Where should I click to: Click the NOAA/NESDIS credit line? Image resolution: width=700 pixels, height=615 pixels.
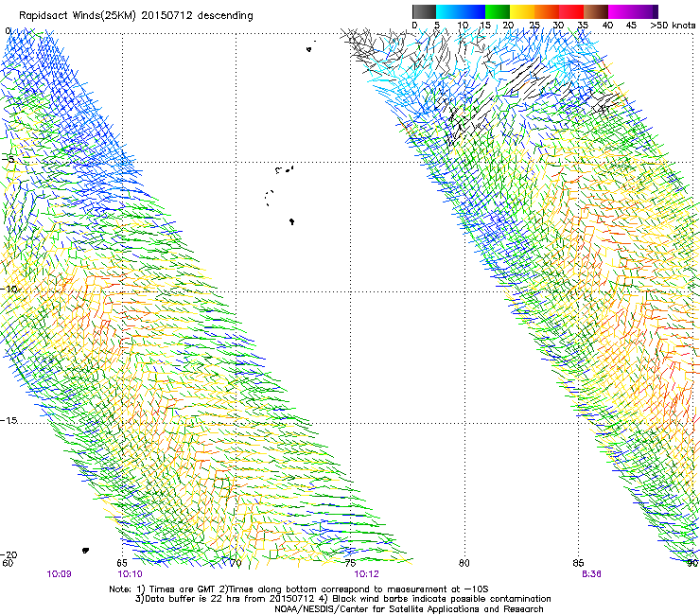click(409, 609)
